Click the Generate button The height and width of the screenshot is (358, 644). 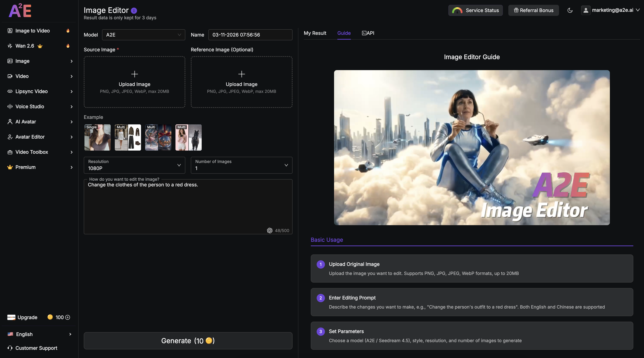(x=188, y=341)
